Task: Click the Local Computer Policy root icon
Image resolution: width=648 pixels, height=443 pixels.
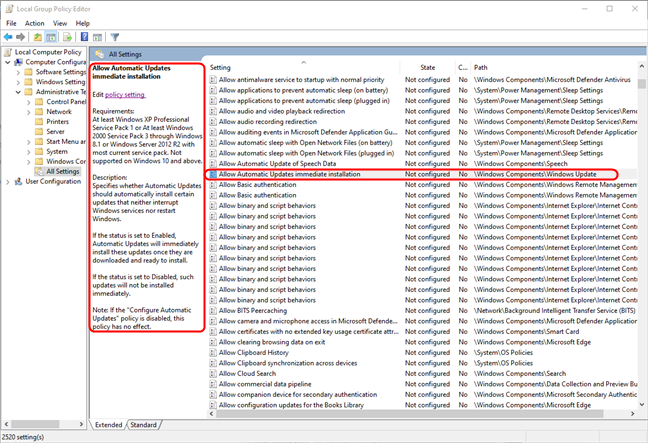Action: point(8,52)
